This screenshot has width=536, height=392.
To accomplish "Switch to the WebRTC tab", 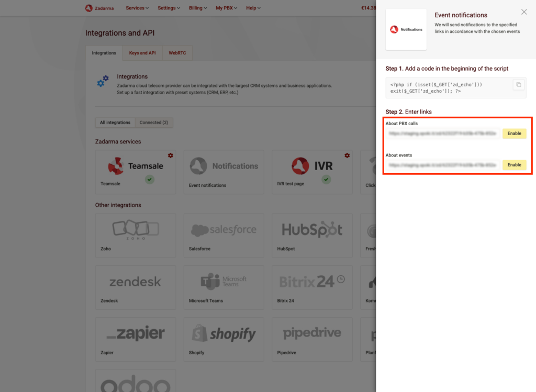I will tap(177, 53).
